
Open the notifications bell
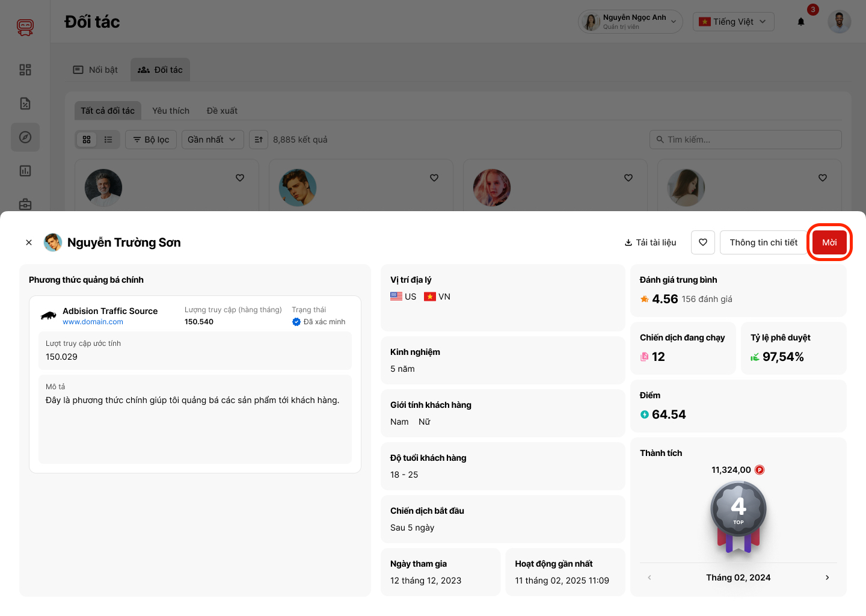click(801, 22)
